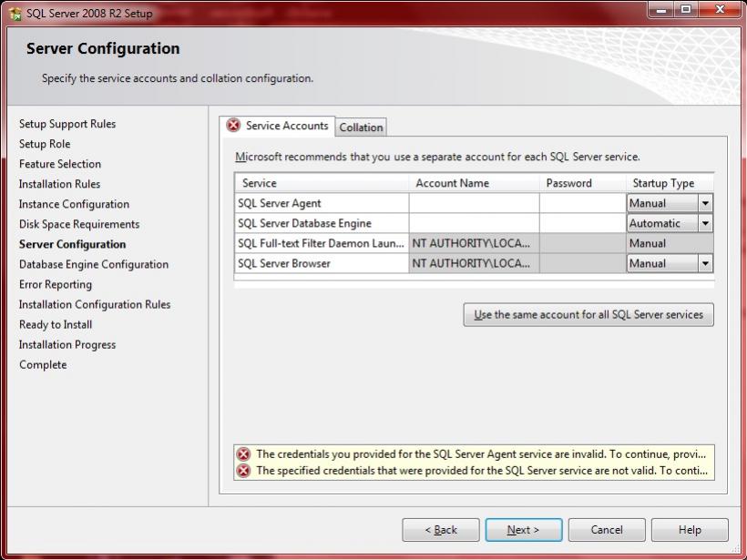Click the SQL Server Database Engine row label
747x560 pixels.
(x=304, y=223)
